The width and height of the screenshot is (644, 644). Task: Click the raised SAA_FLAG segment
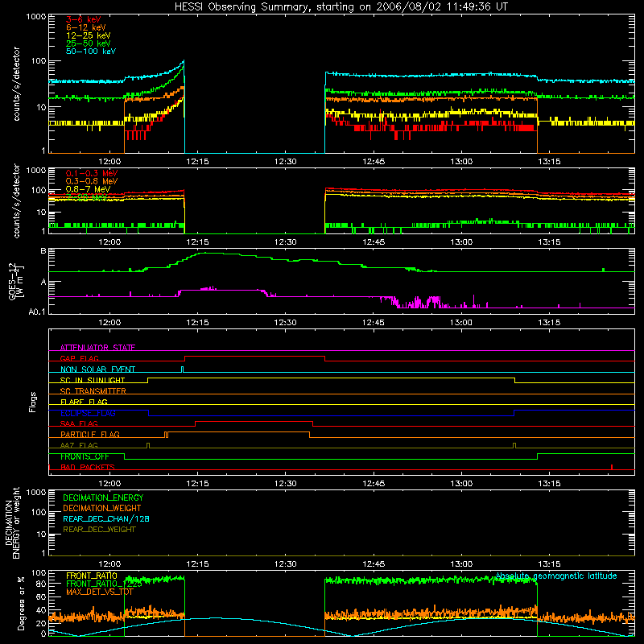(x=254, y=421)
